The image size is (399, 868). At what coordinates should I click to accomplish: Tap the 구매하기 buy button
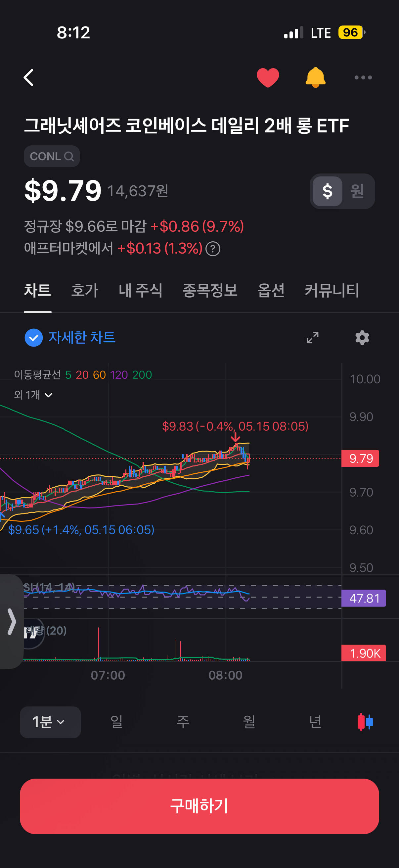(199, 806)
